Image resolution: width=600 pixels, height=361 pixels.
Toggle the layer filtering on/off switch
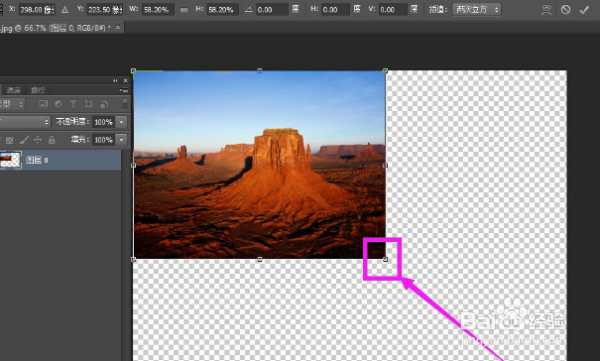coord(125,104)
